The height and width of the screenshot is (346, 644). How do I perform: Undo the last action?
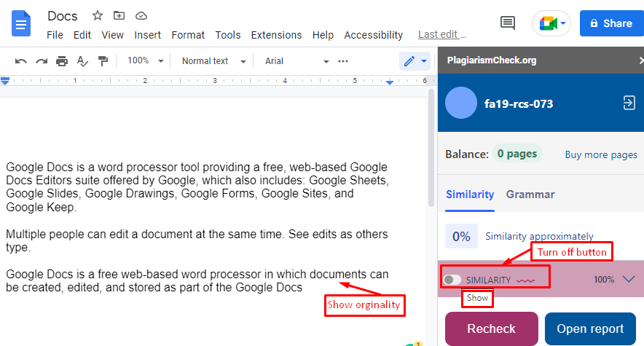20,62
